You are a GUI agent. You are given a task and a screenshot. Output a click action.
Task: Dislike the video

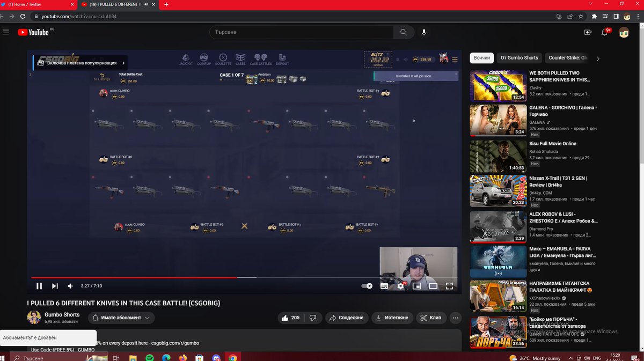(x=313, y=318)
